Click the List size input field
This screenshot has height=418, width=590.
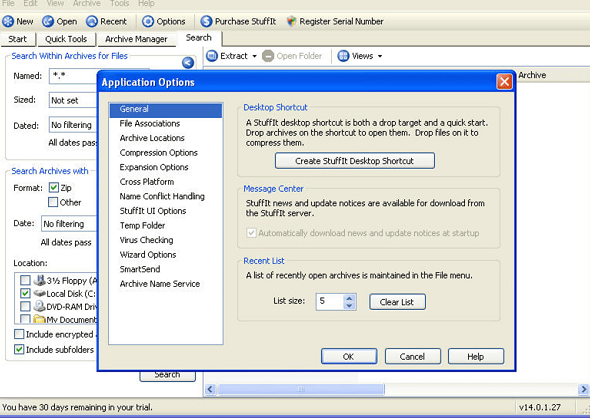330,301
